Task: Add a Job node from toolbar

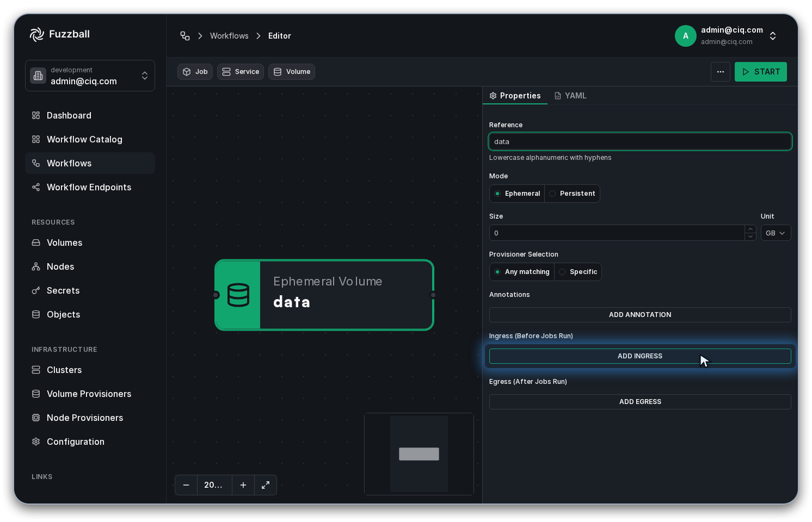Action: 195,72
